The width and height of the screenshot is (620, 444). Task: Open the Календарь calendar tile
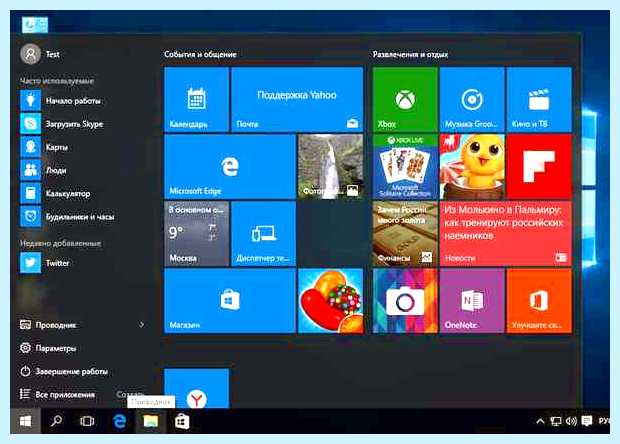[196, 99]
